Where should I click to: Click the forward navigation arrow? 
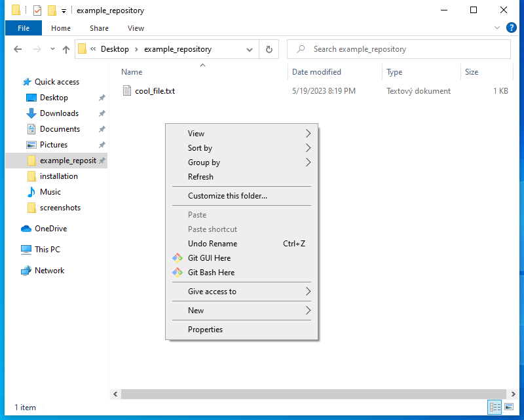coord(37,50)
